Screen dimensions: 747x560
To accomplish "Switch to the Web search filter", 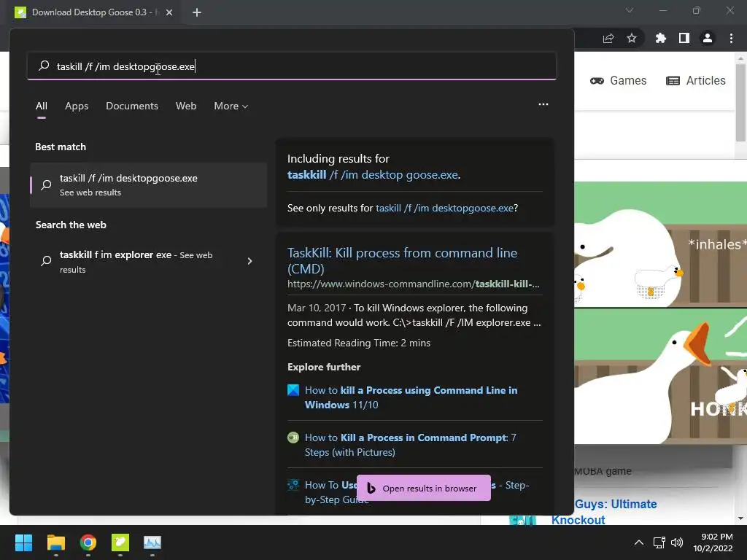I will click(186, 106).
